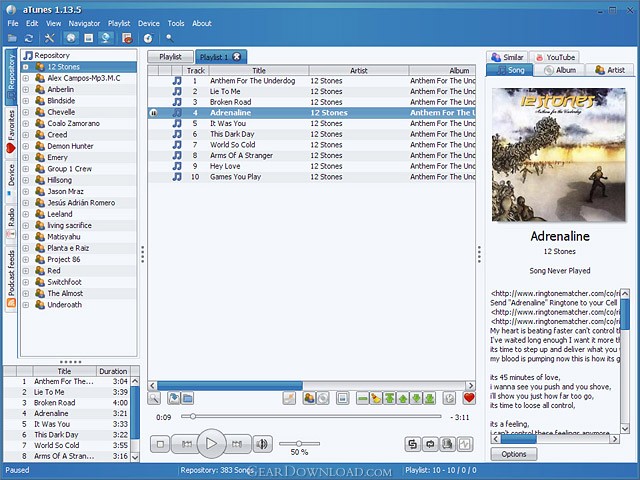The height and width of the screenshot is (480, 640).
Task: Close Playlist 1 with its X icon
Action: tap(237, 57)
